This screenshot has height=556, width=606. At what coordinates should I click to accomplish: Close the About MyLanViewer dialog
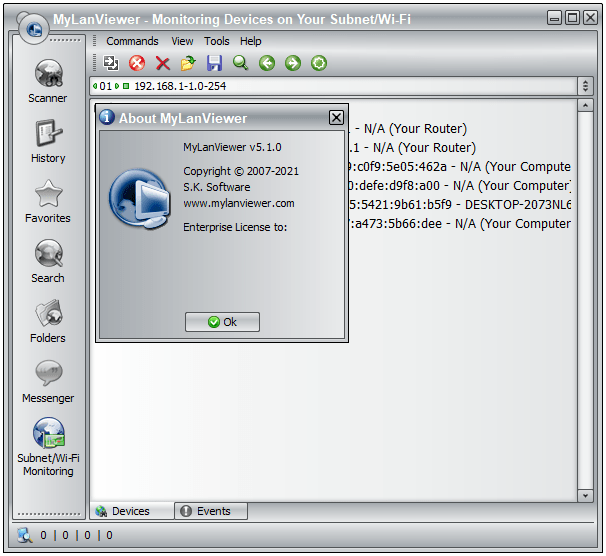click(336, 117)
